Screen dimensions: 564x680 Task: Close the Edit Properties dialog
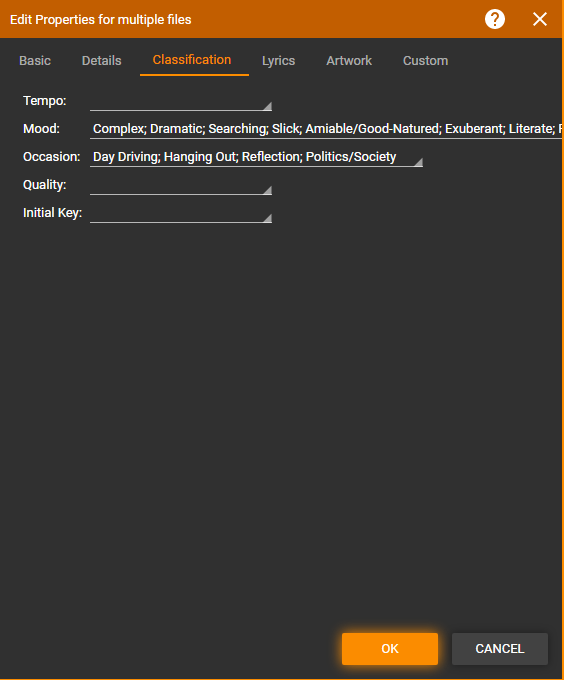pyautogui.click(x=540, y=19)
